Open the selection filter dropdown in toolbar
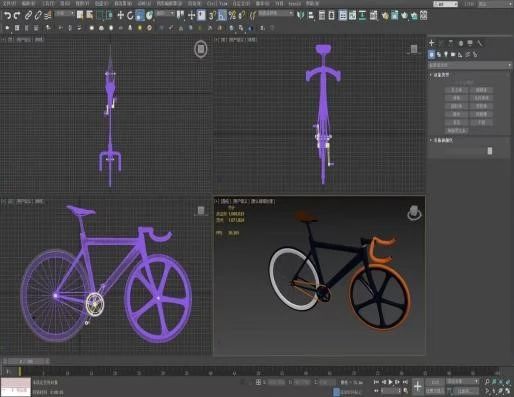Image resolution: width=514 pixels, height=397 pixels. (64, 14)
